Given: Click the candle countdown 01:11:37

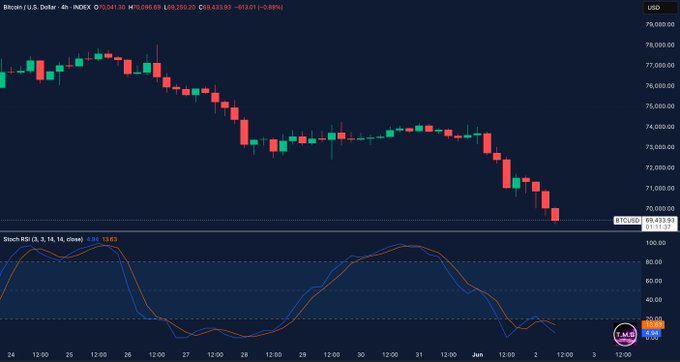Looking at the screenshot, I should [x=658, y=227].
